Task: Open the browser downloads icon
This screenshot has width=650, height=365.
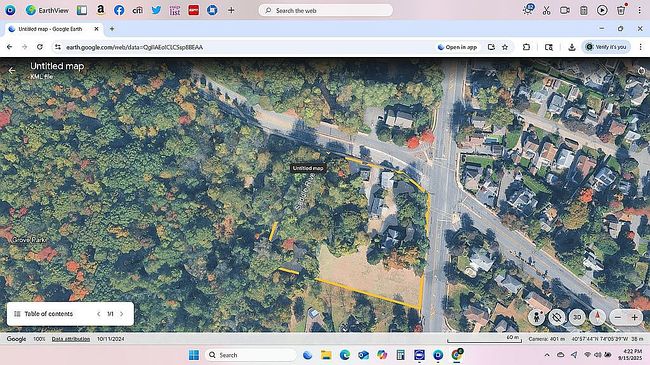Action: pos(572,47)
